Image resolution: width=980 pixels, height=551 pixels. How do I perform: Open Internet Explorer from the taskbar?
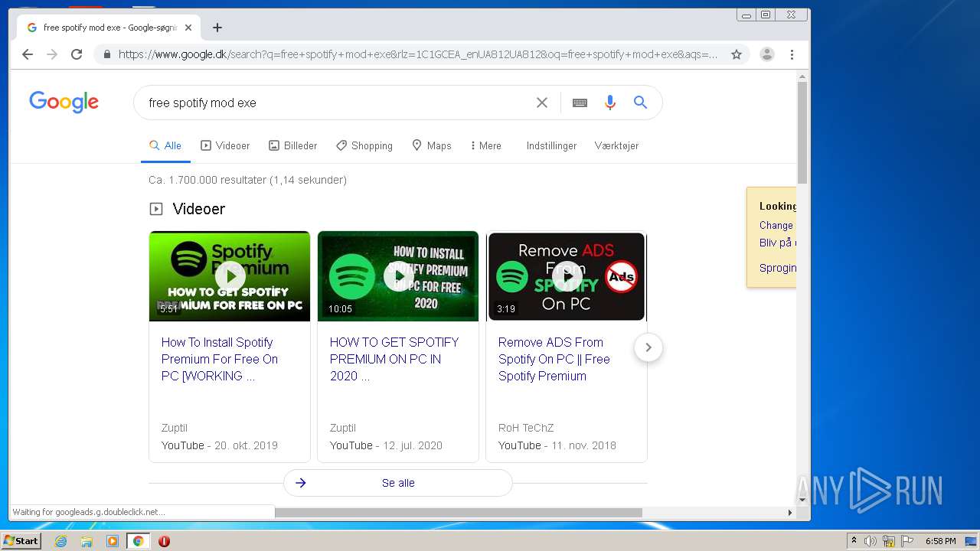click(x=60, y=541)
